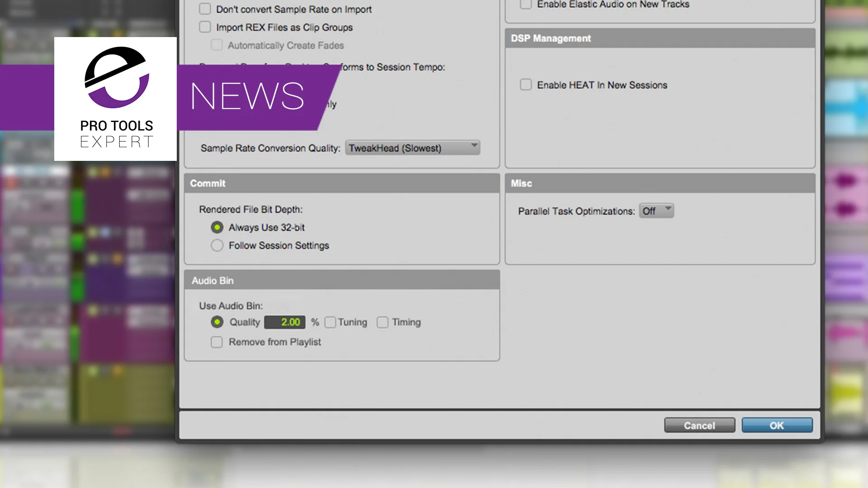Click the TweakHead dropdown arrow
Image resolution: width=868 pixels, height=488 pixels.
[x=474, y=146]
